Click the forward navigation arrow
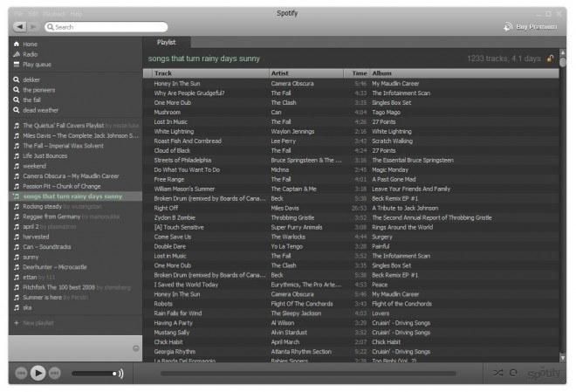 [32, 26]
